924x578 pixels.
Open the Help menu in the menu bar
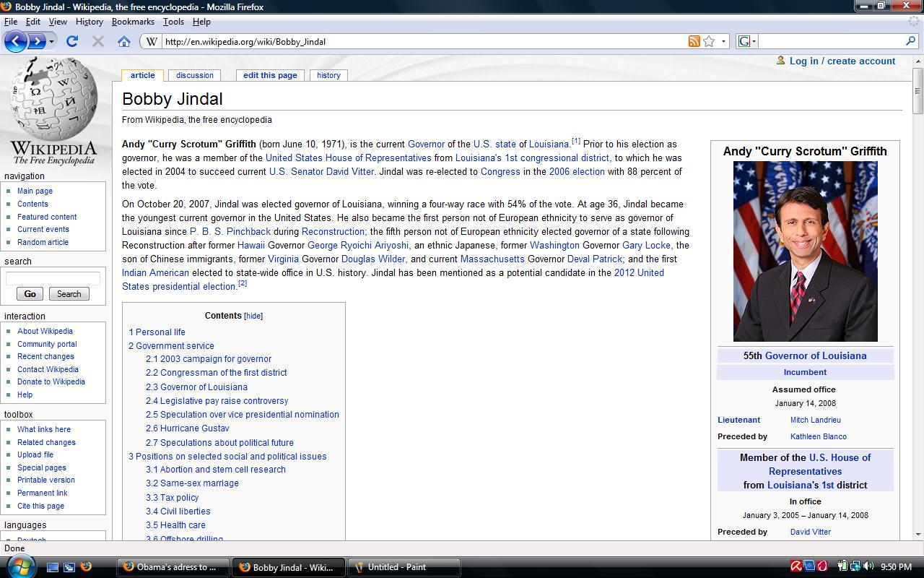(x=201, y=22)
